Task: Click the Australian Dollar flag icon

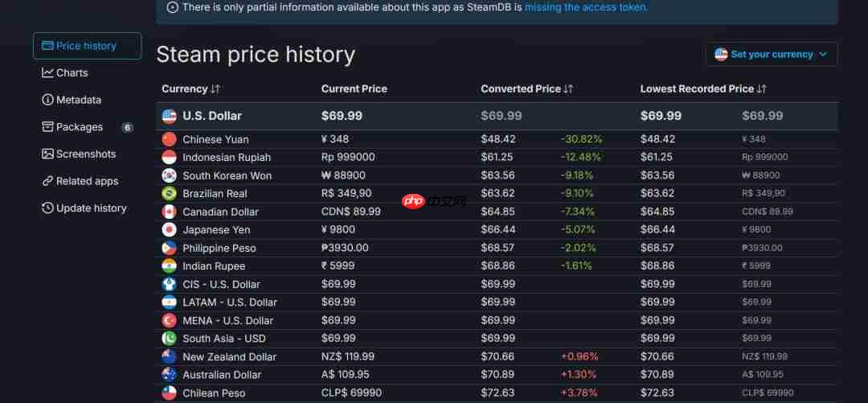Action: pos(169,375)
